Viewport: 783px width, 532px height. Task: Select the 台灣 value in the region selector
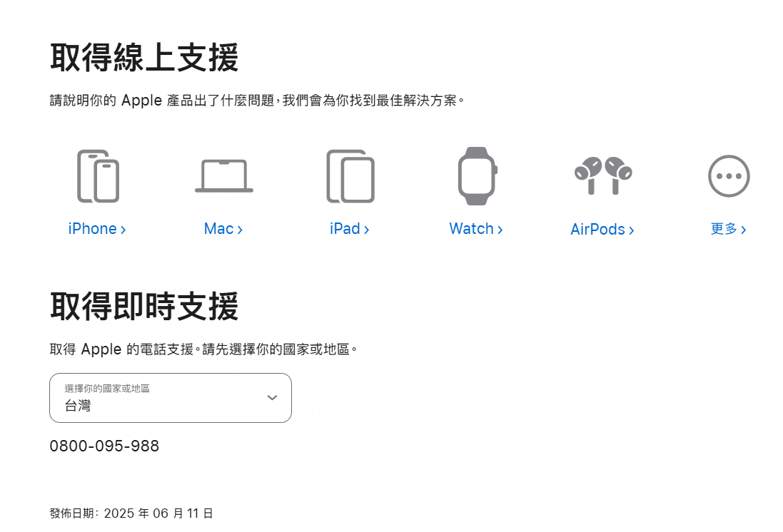[77, 406]
